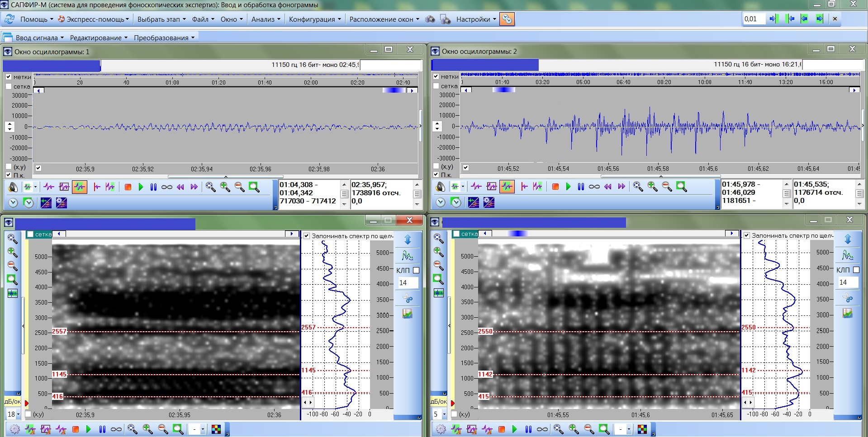Click the red marker icon in oscillogram window 1
Image resolution: width=868 pixels, height=437 pixels.
coord(97,187)
